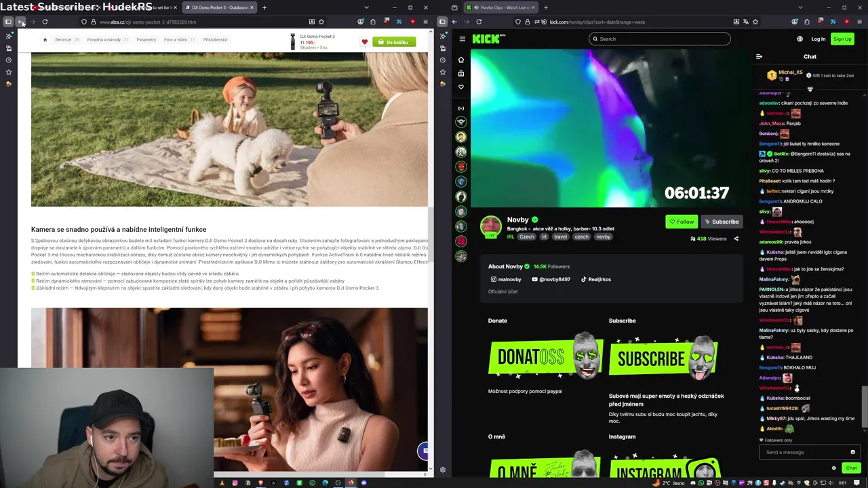Click the language globe icon on Kick
The image size is (868, 488).
[x=800, y=39]
